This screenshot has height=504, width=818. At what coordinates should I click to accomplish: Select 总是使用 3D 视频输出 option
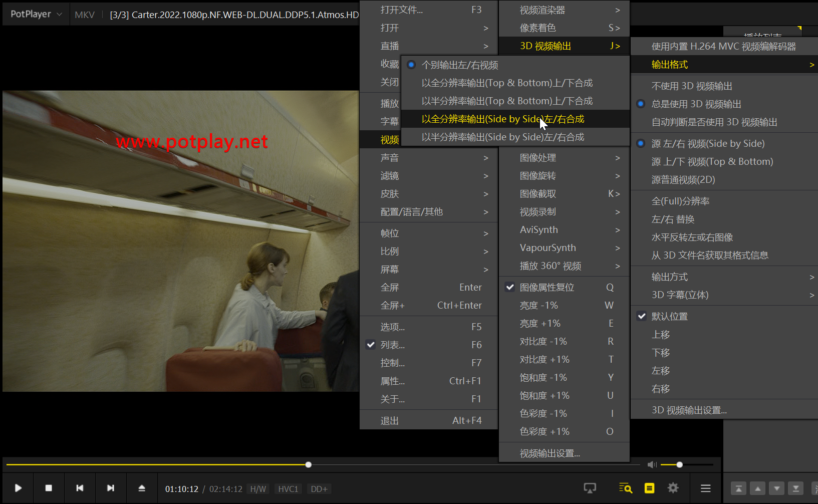click(x=724, y=104)
